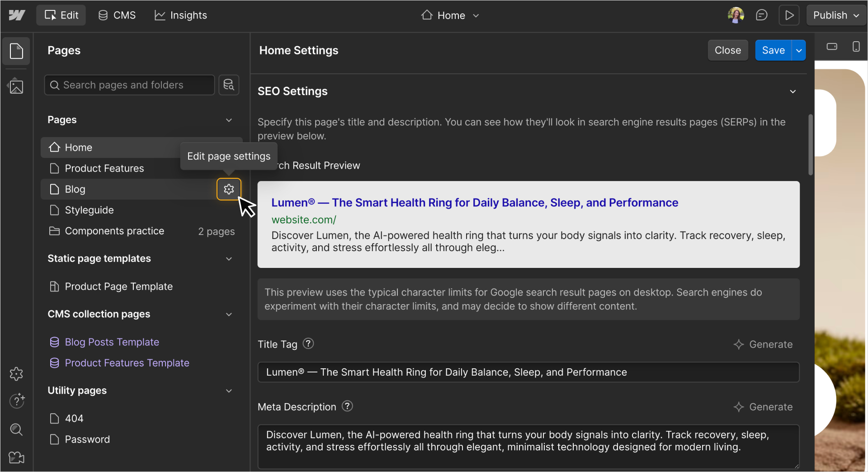Switch to mobile portrait breakpoint icon
Image resolution: width=868 pixels, height=472 pixels.
tap(856, 47)
